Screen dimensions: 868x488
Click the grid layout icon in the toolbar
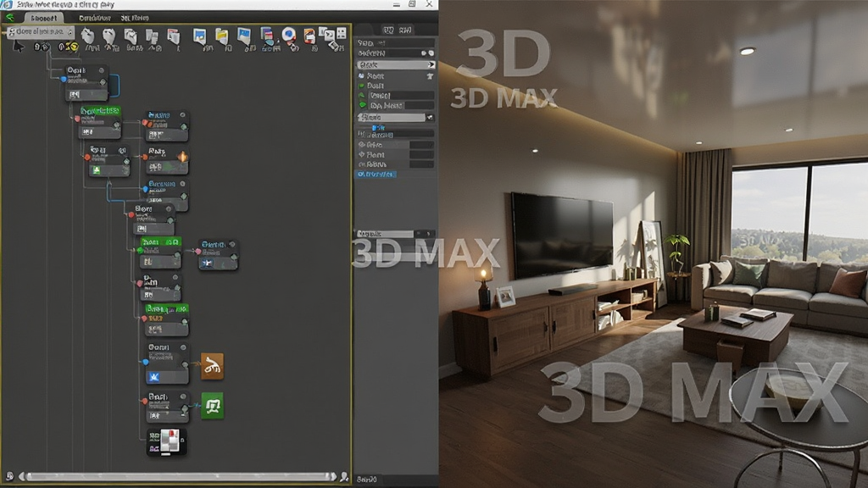click(x=341, y=34)
